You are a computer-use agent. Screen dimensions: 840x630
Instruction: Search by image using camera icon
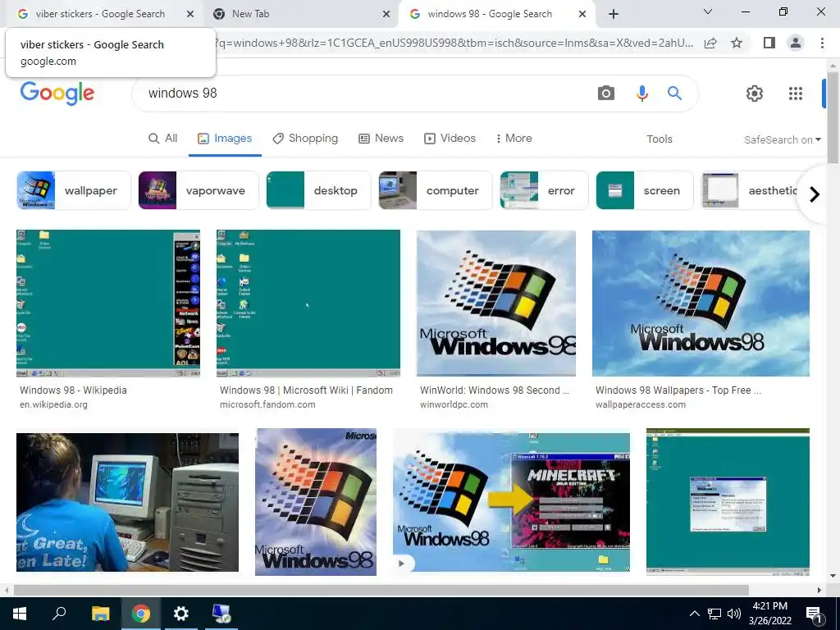(606, 94)
